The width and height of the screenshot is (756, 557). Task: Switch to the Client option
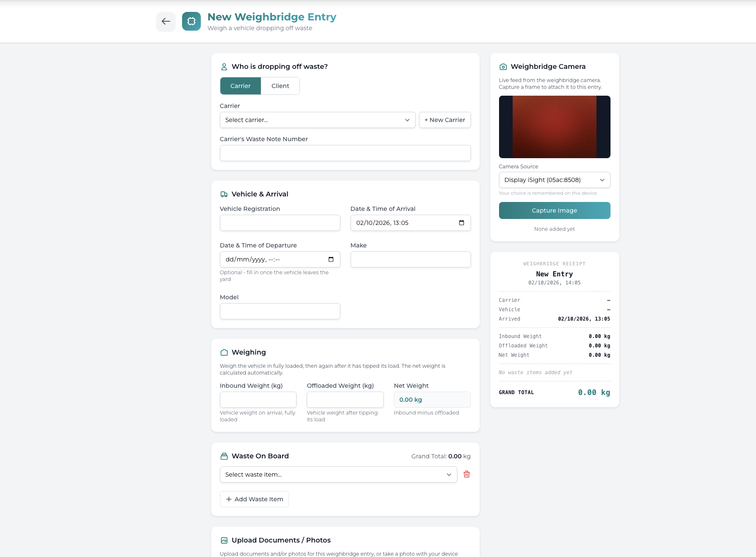click(280, 86)
